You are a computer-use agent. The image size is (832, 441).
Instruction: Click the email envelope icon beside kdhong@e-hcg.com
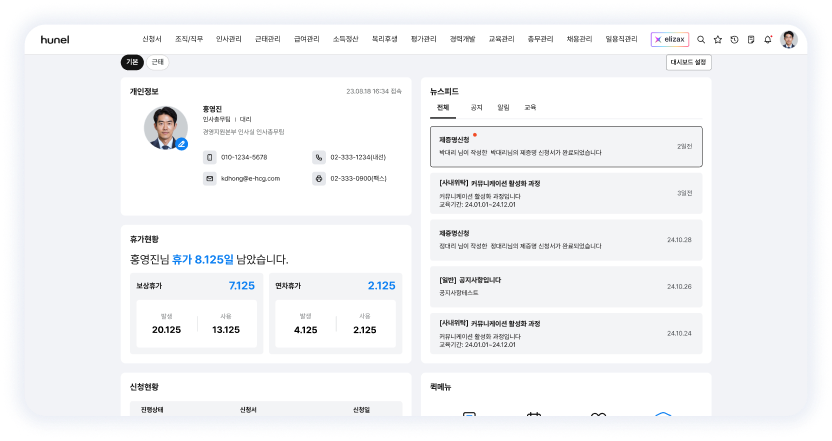(210, 178)
